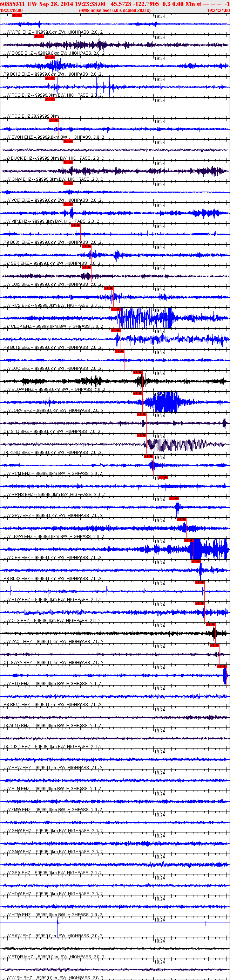Click the red pick flag on UW.RRHS trace
The height and width of the screenshot is (980, 230).
163,477
